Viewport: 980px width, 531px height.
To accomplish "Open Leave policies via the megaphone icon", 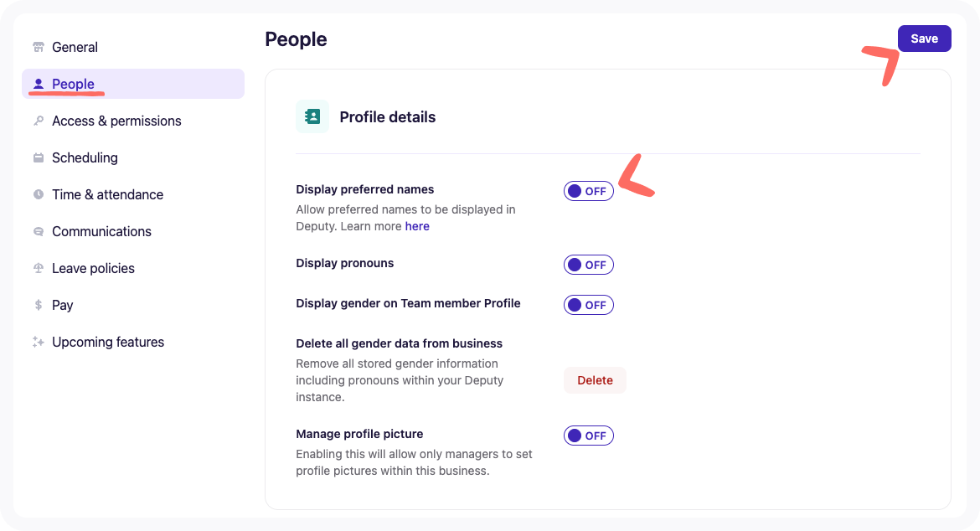I will [x=37, y=268].
